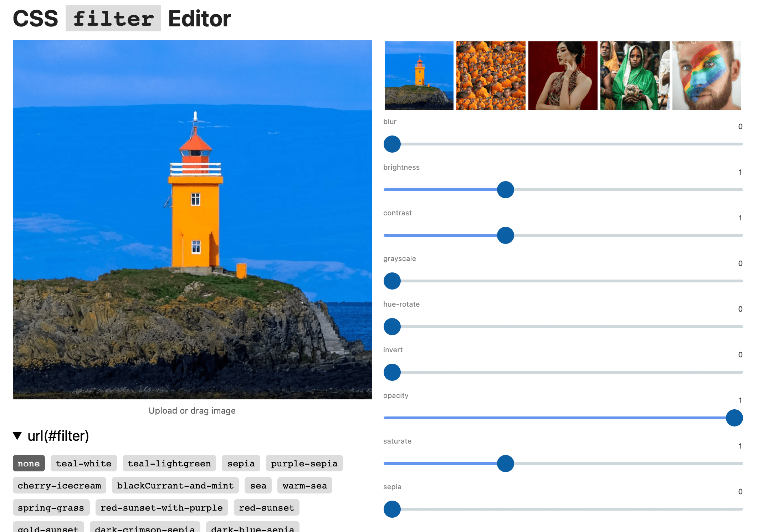758x532 pixels.
Task: Select the rainbow face paint thumbnail
Action: click(x=706, y=76)
